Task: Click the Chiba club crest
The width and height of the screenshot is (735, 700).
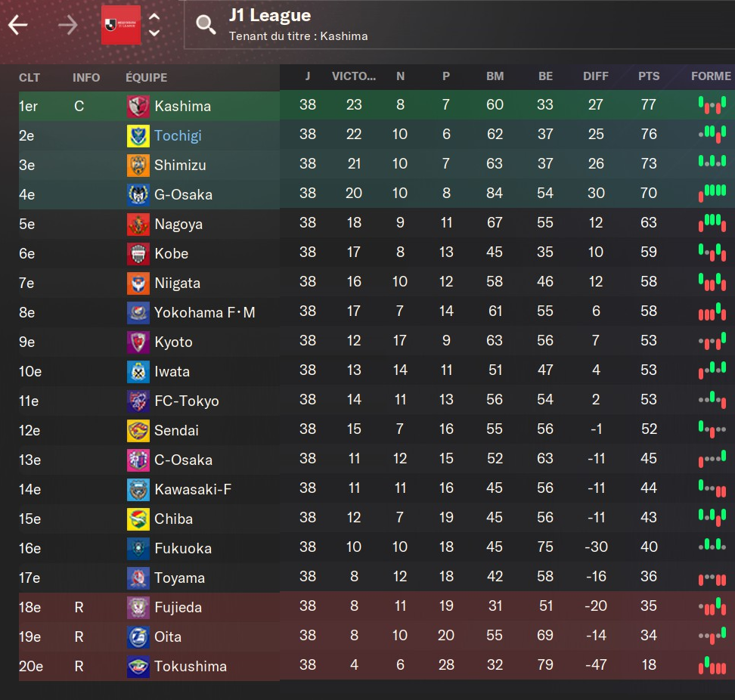Action: (138, 519)
